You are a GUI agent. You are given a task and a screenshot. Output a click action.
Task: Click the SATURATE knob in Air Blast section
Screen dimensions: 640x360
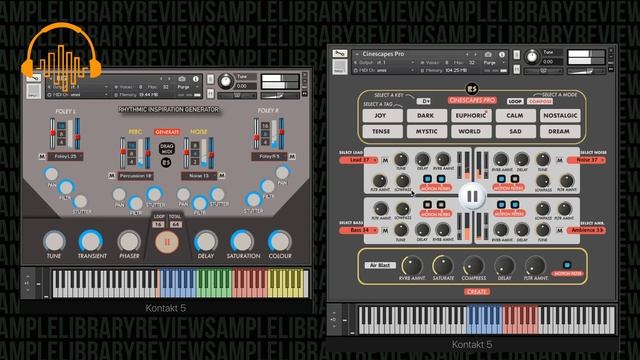(x=442, y=265)
